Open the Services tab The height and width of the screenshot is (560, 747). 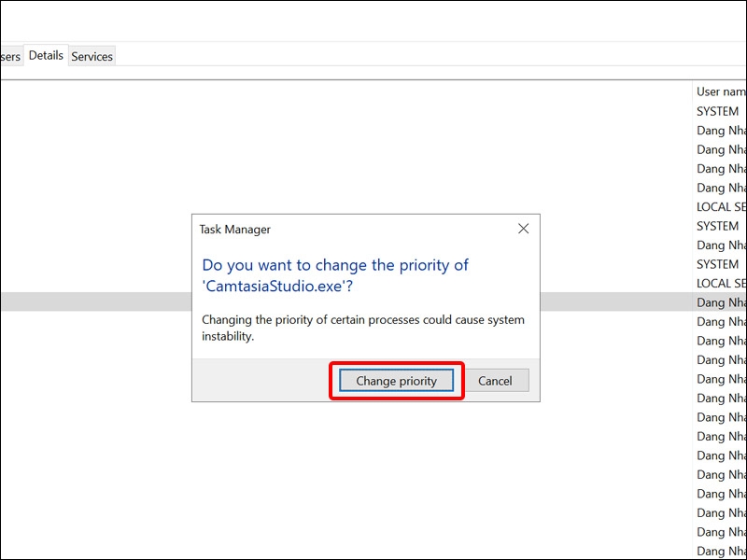click(92, 57)
